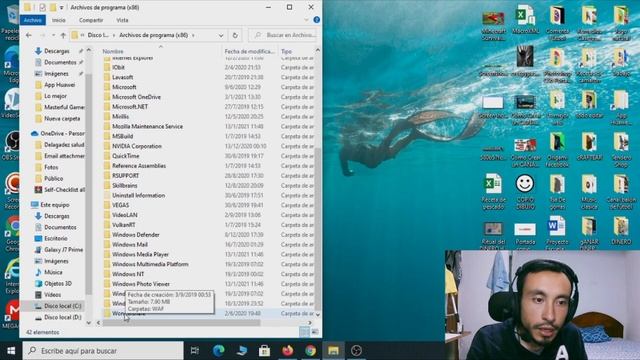The height and width of the screenshot is (360, 640).
Task: Open Proyecto Word document on desktop
Action: coord(557,233)
